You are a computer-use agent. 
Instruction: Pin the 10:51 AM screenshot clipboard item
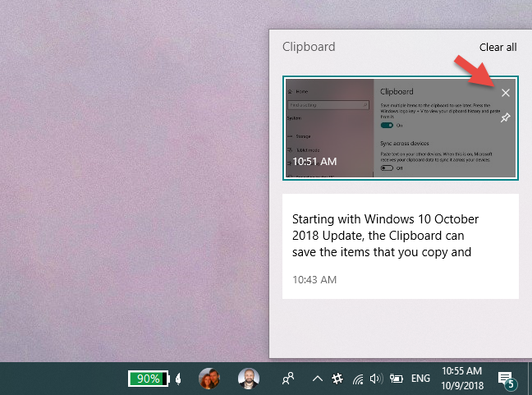tap(505, 117)
